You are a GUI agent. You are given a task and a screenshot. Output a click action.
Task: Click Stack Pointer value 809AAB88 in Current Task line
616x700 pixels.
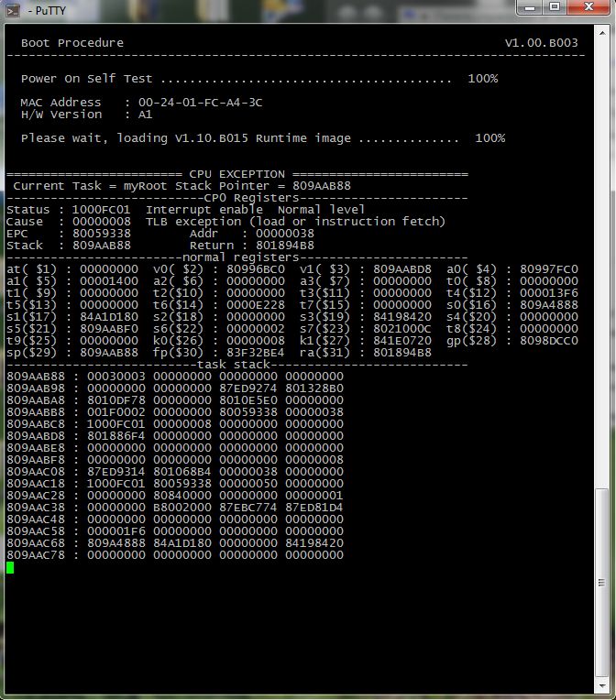coord(322,186)
